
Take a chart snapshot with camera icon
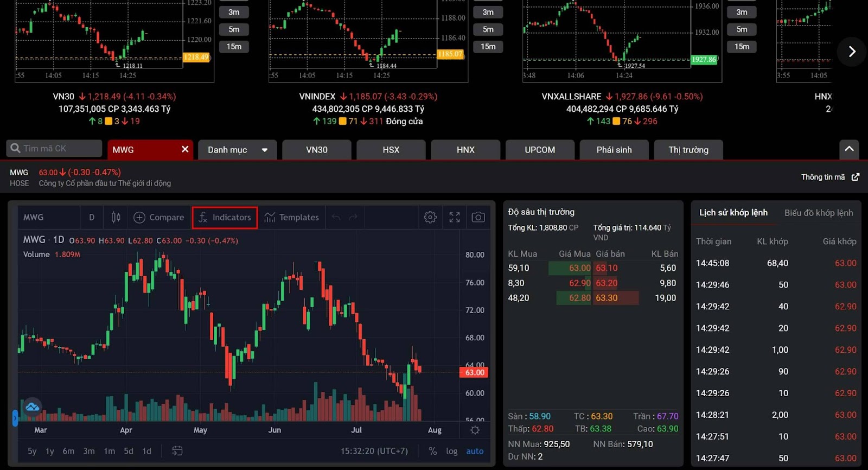click(x=478, y=217)
